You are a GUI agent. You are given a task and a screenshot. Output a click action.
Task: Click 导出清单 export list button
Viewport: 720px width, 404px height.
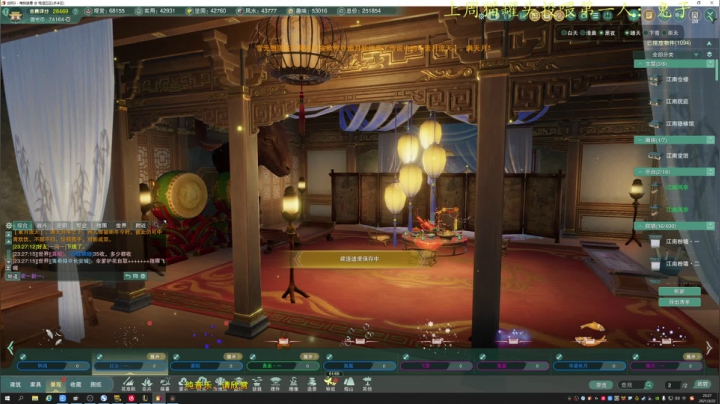click(x=679, y=302)
